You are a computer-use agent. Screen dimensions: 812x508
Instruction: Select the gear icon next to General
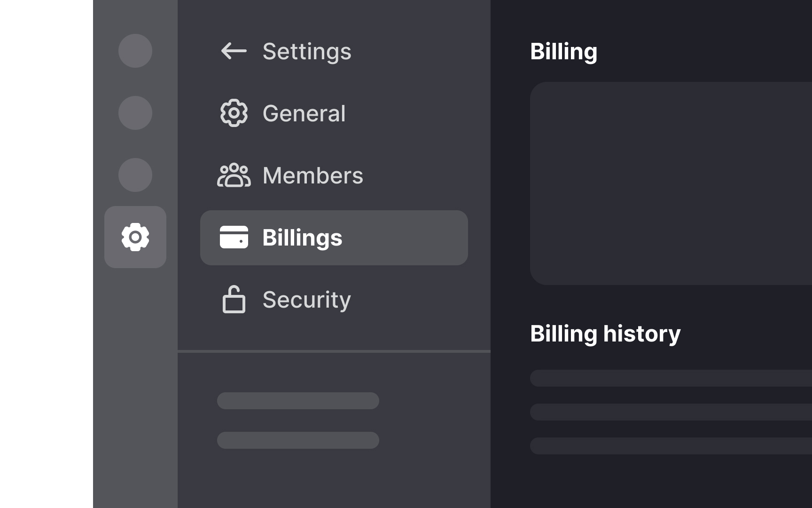click(233, 113)
